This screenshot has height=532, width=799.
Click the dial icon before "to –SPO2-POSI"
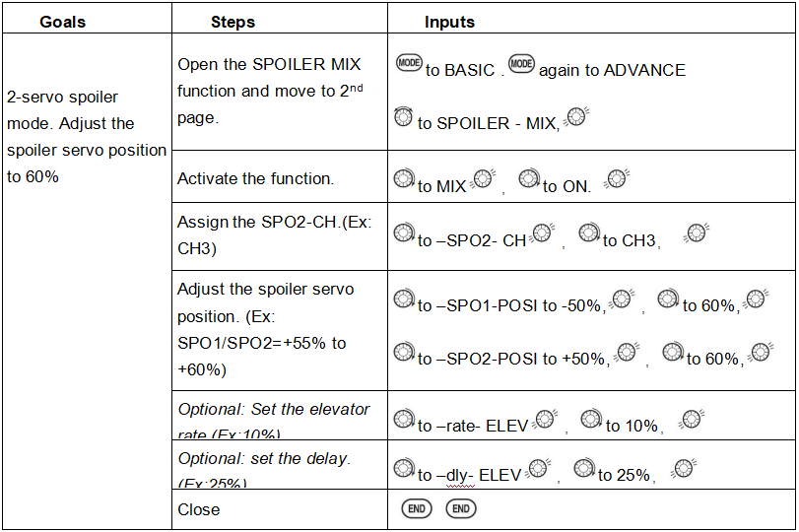pyautogui.click(x=403, y=353)
